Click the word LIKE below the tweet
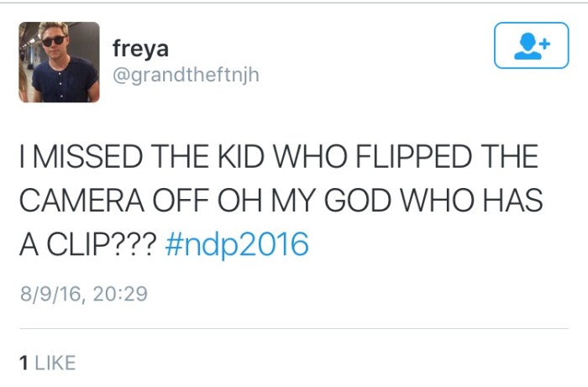 pos(55,363)
